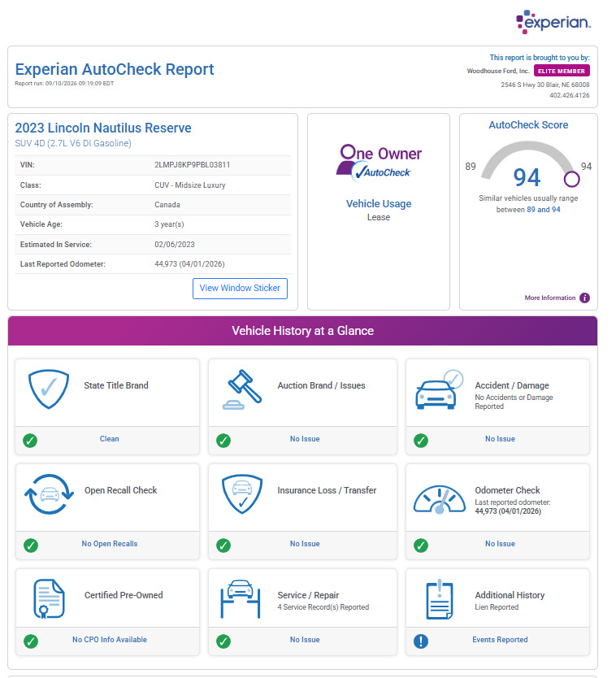The height and width of the screenshot is (678, 616).
Task: Click green check beside No Open Recalls
Action: (x=31, y=545)
